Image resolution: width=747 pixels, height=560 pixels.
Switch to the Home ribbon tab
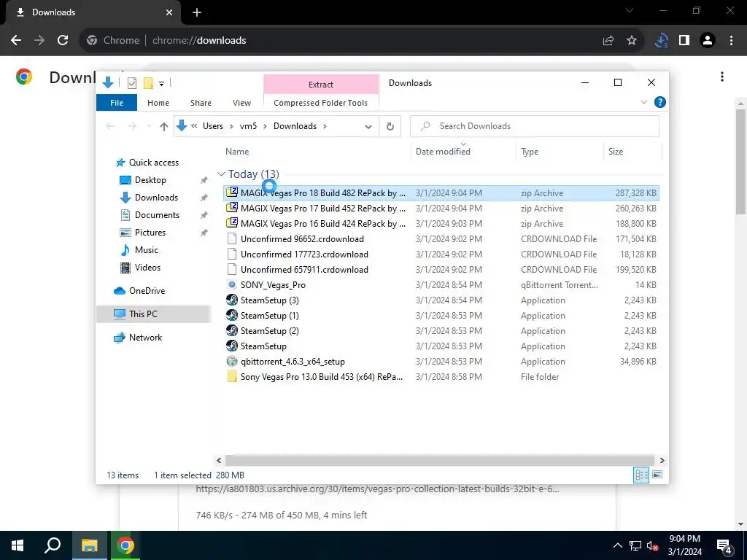click(x=158, y=102)
